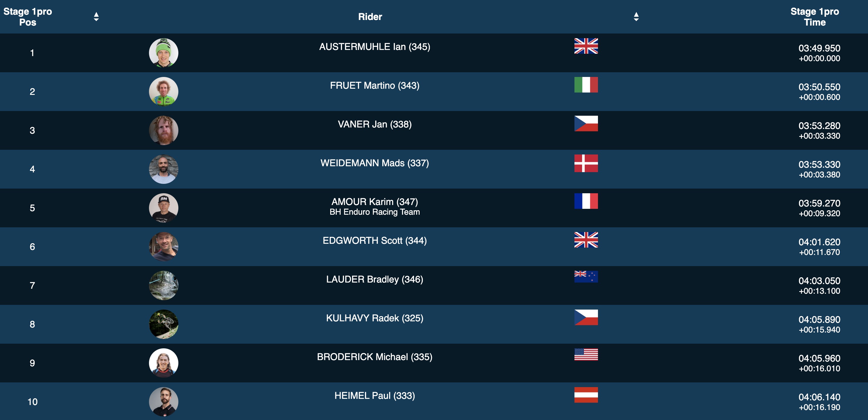868x420 pixels.
Task: Click the Rider column sort arrows
Action: [x=636, y=16]
